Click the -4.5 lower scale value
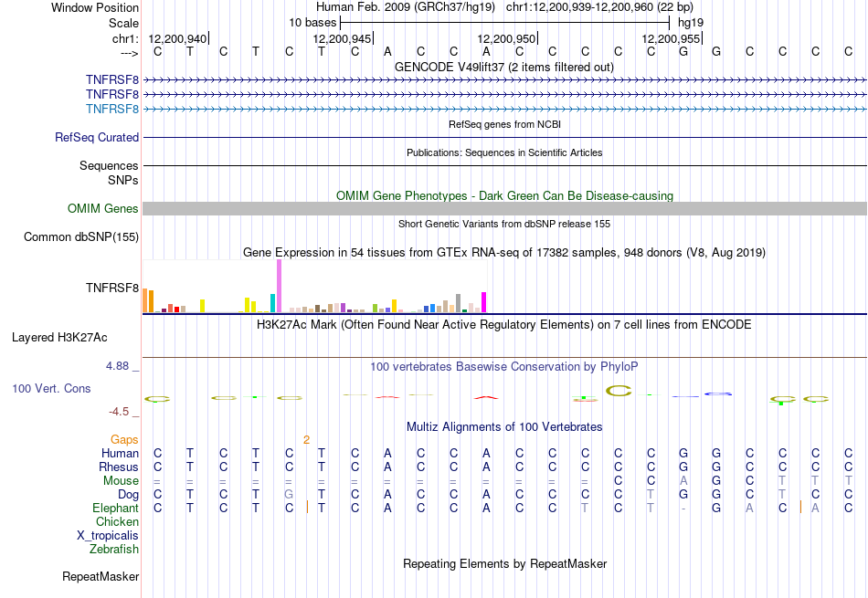 pyautogui.click(x=119, y=412)
